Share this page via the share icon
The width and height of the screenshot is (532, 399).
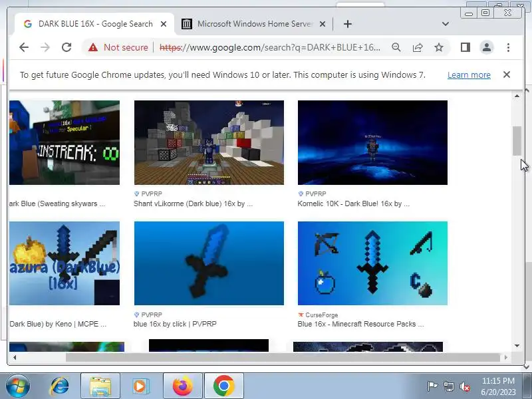[418, 47]
